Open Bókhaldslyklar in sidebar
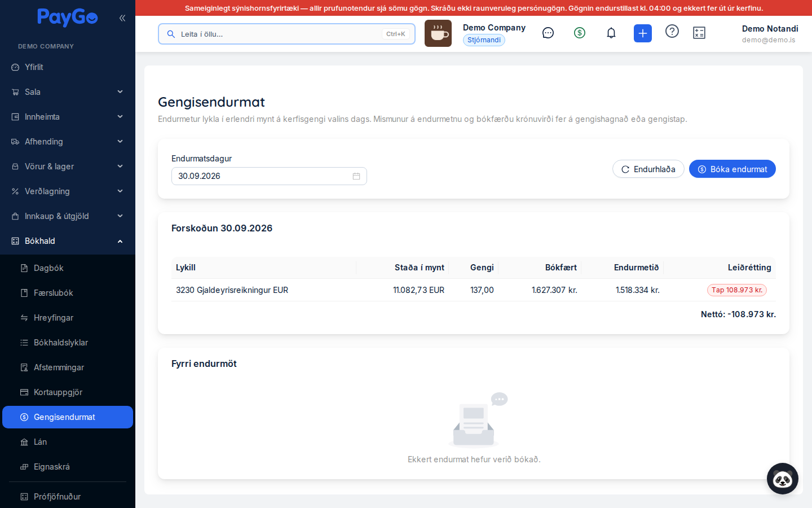Screen dimensions: 812x508 (x=68, y=343)
